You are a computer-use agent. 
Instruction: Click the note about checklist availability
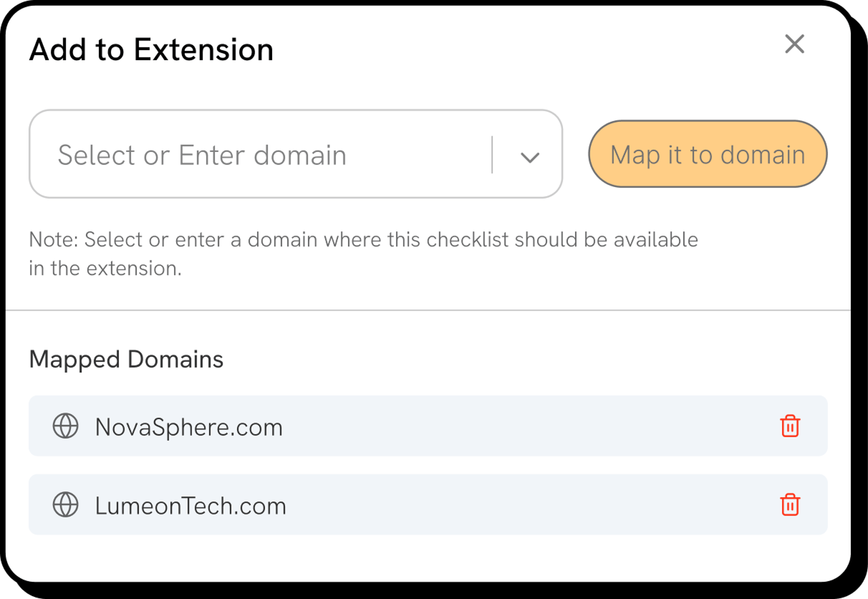[363, 240]
